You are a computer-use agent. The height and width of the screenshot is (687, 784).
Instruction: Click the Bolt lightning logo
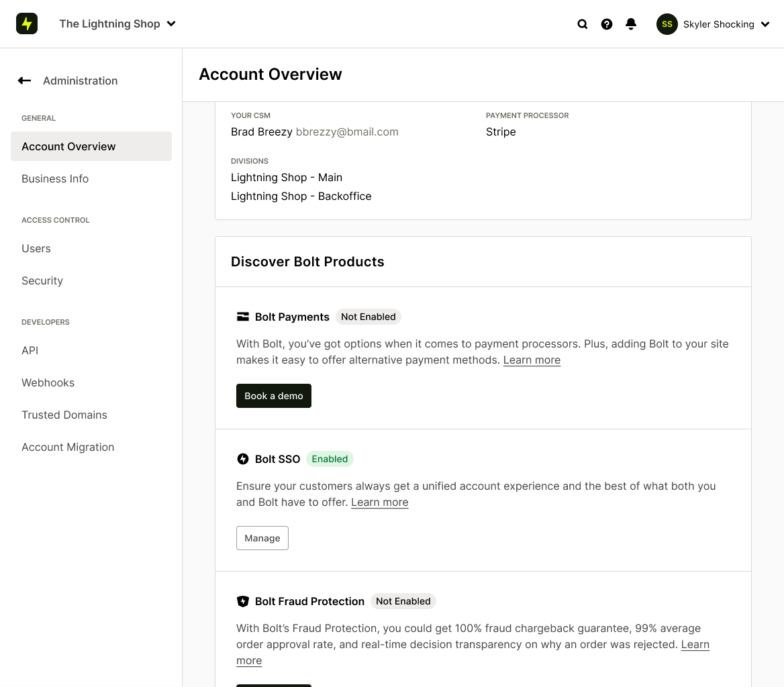[x=27, y=24]
